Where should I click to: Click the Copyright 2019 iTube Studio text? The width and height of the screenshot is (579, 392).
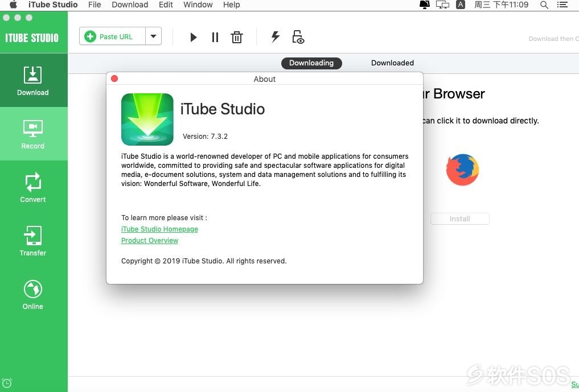tap(204, 261)
